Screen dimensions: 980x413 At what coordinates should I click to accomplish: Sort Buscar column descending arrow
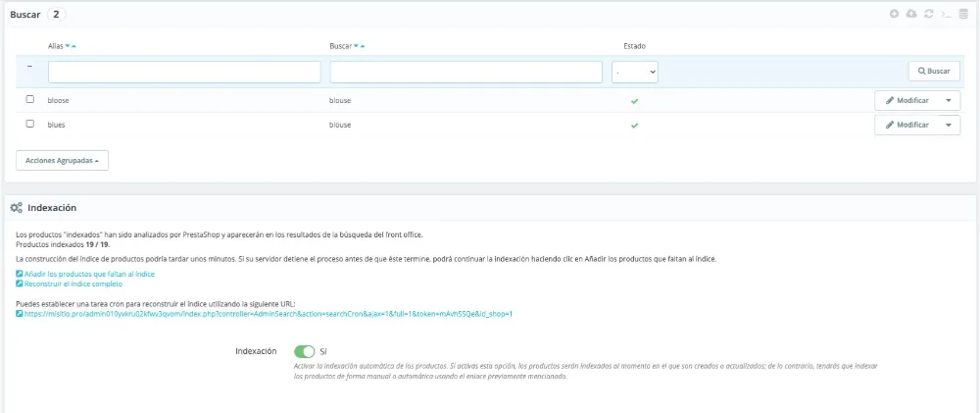[x=357, y=46]
